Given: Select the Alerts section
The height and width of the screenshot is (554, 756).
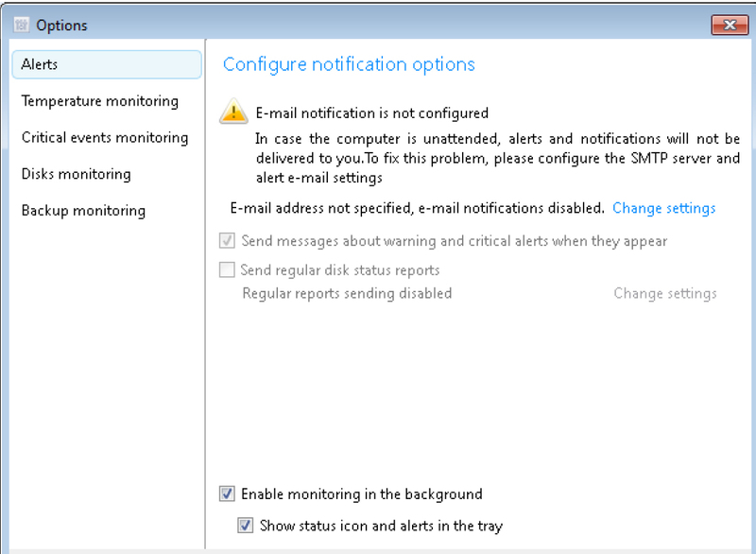Looking at the screenshot, I should (x=107, y=64).
